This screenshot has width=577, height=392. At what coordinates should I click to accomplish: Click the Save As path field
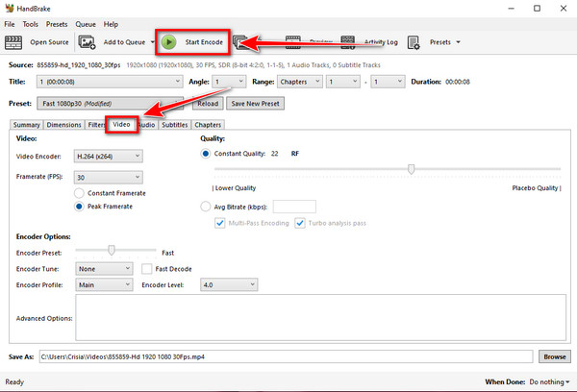point(286,356)
